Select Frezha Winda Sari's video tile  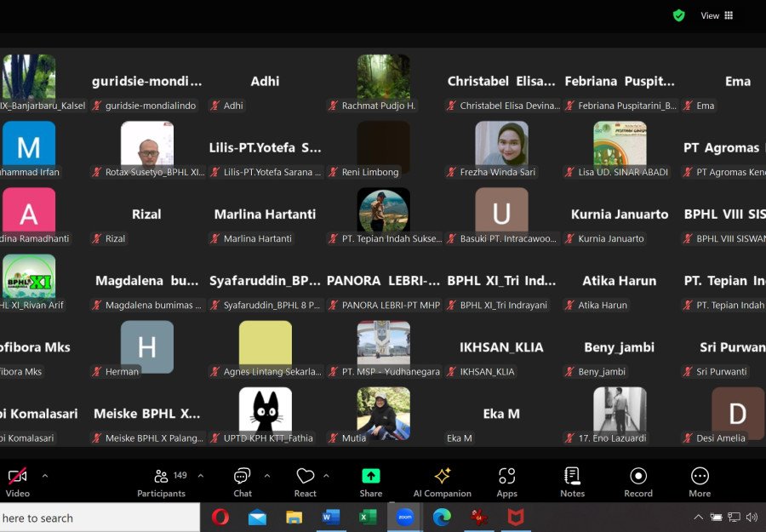coord(501,146)
